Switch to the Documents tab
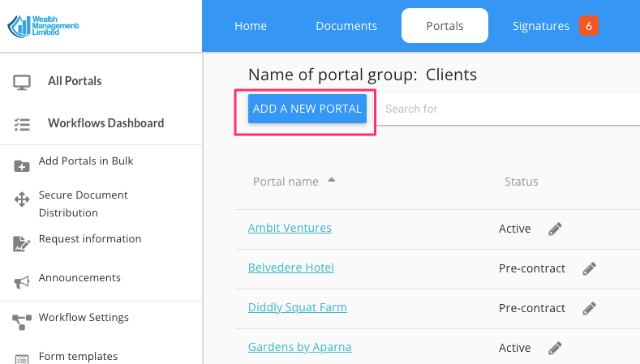The image size is (640, 364). point(346,26)
